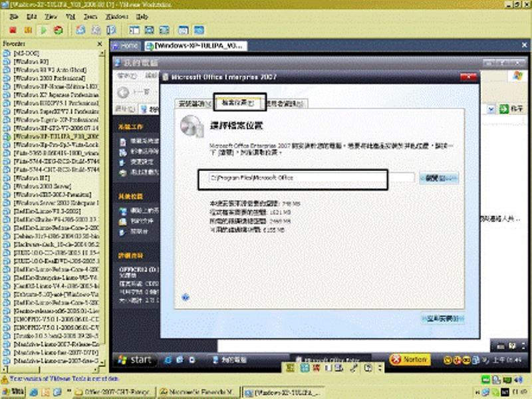Image resolution: width=532 pixels, height=399 pixels.
Task: Select the highlighted Windows-XP-TULIPA Favorites entry
Action: [x=56, y=136]
